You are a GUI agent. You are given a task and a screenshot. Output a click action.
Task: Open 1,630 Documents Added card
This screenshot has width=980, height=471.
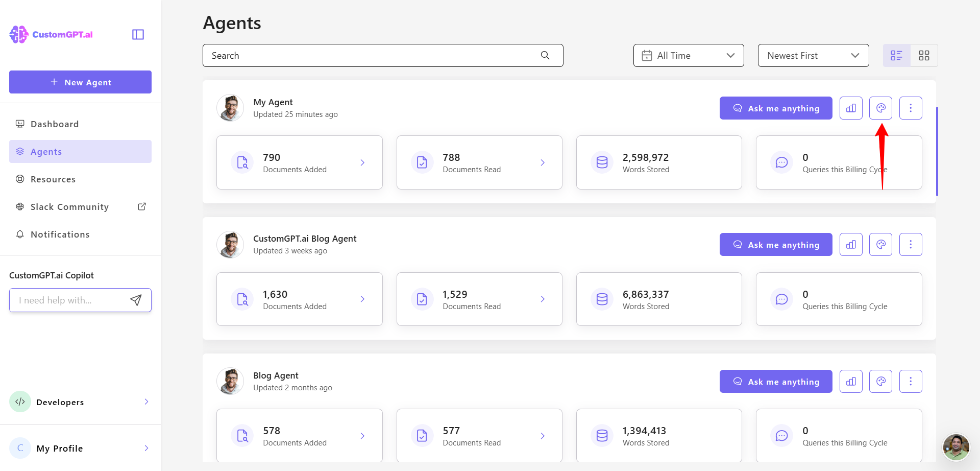click(x=300, y=299)
